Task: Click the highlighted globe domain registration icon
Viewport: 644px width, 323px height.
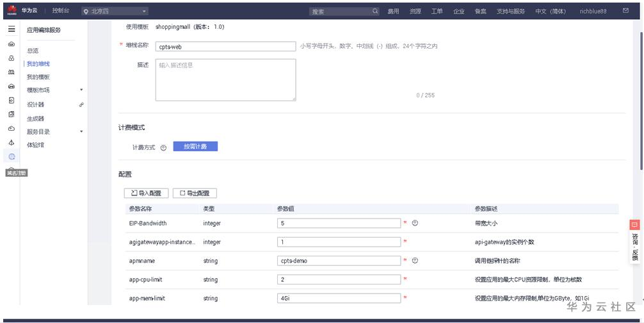Action: pyautogui.click(x=12, y=156)
